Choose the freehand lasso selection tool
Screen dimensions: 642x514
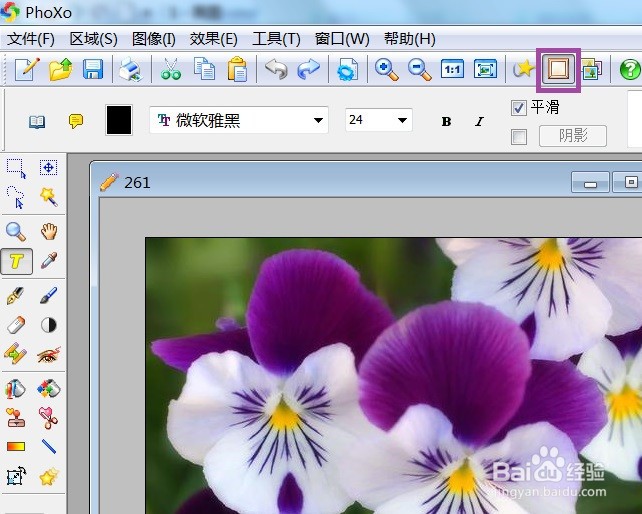(16, 197)
